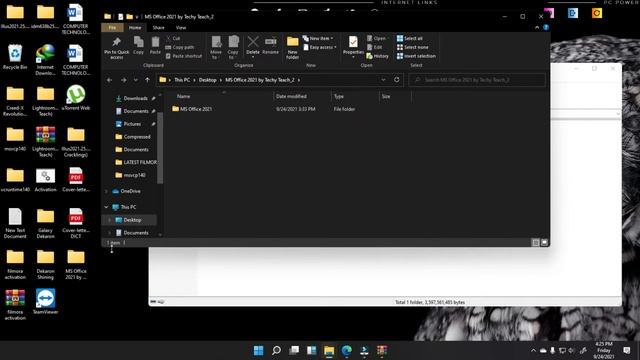Viewport: 640px width, 360px height.
Task: Click Cut in the Clipboard group
Action: [173, 38]
